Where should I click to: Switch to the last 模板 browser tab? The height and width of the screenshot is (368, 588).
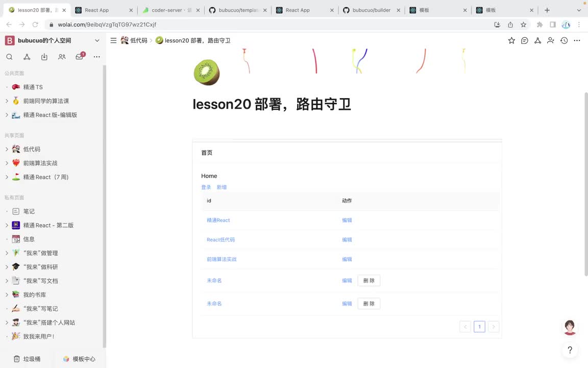(x=505, y=10)
